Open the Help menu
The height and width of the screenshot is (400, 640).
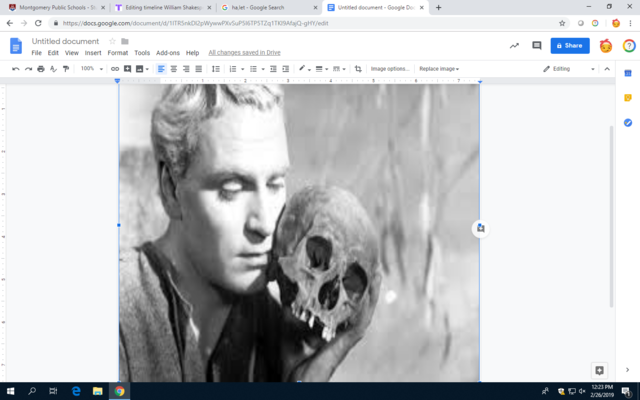click(192, 53)
